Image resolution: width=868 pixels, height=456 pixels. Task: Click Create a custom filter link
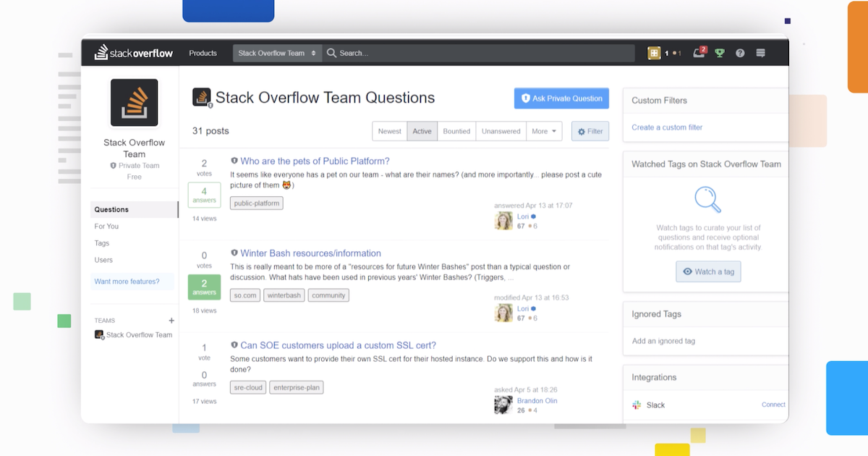tap(667, 127)
